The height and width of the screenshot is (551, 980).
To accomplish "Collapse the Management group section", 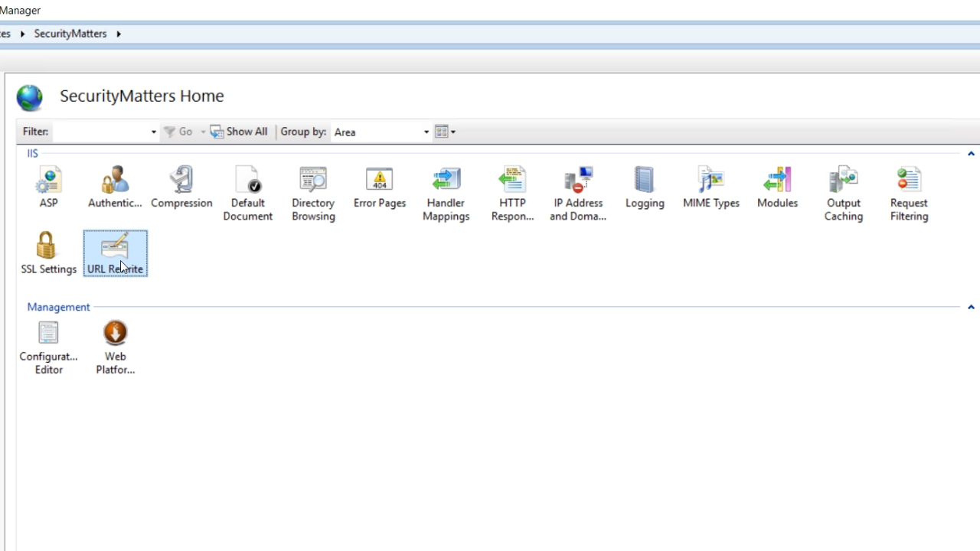I will point(971,307).
